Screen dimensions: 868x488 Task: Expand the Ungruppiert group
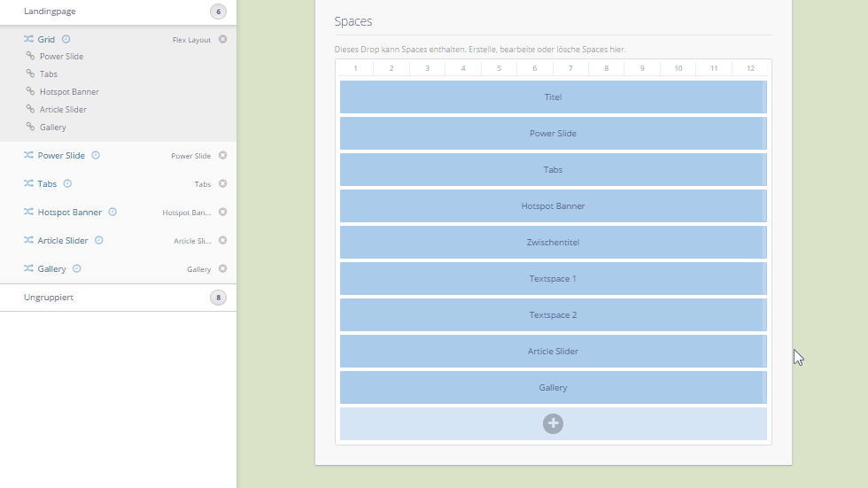49,298
